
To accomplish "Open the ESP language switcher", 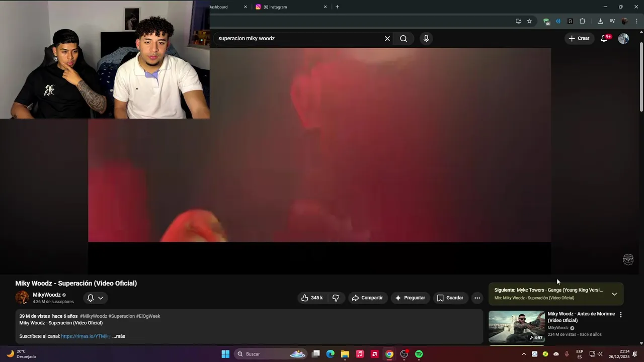I will click(580, 354).
